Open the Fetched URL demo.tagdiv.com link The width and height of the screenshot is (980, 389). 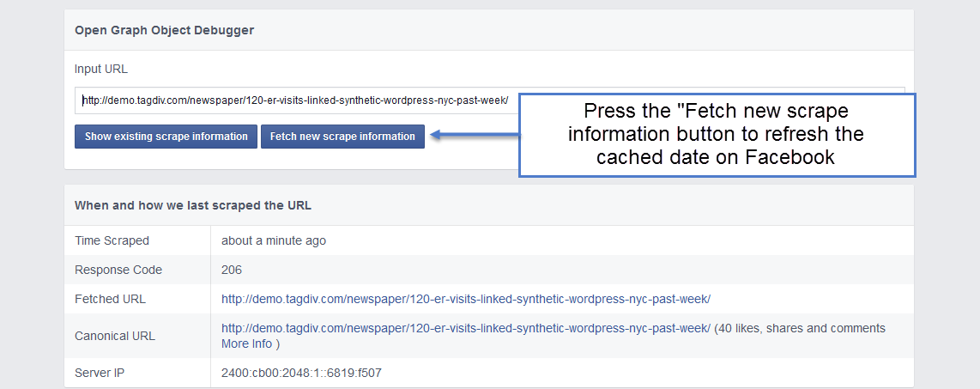466,299
